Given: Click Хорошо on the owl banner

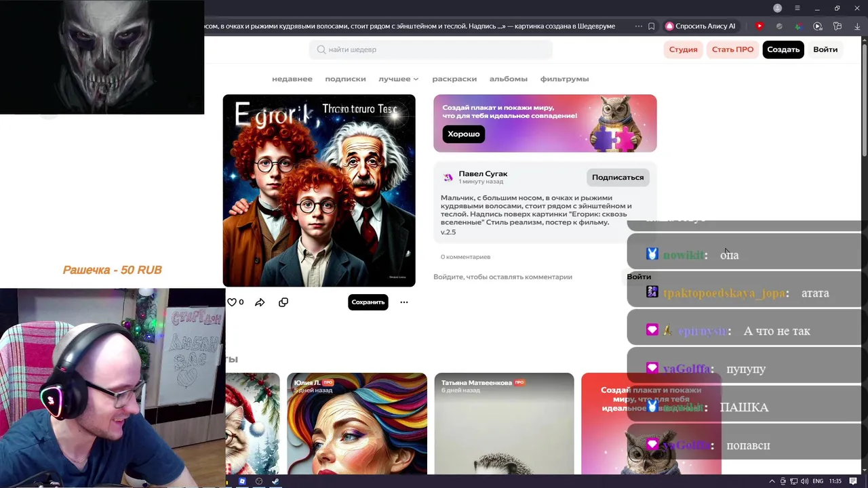Looking at the screenshot, I should click(464, 134).
